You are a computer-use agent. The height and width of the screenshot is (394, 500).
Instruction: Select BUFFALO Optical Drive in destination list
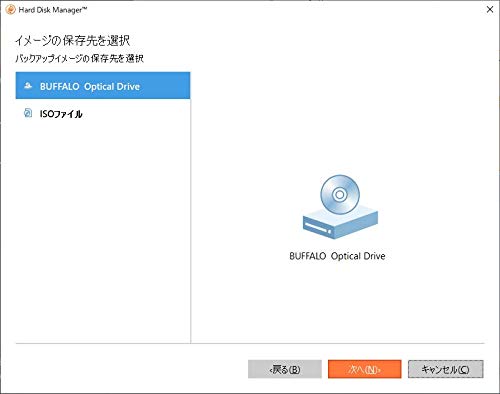coord(103,86)
